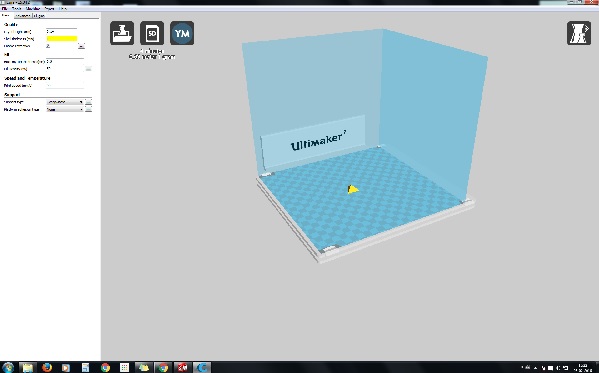The height and width of the screenshot is (373, 599).
Task: Click the Fill density input field
Action: (65, 69)
